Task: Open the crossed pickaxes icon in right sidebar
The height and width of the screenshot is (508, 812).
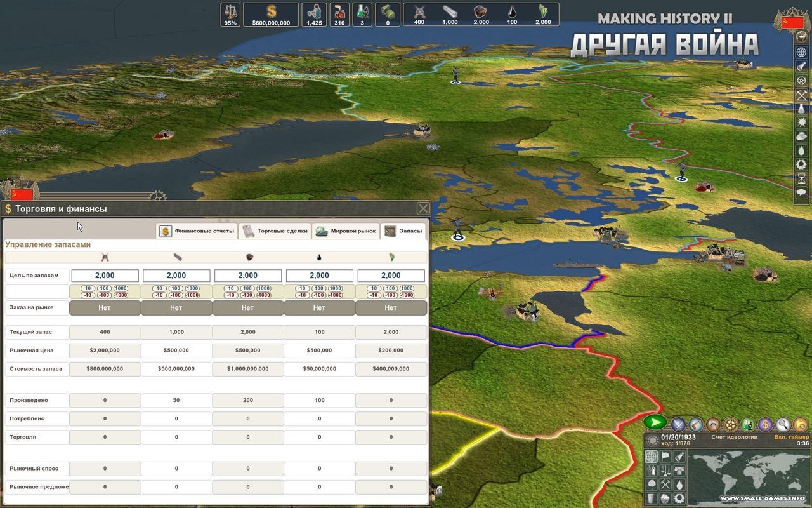Action: [x=801, y=95]
